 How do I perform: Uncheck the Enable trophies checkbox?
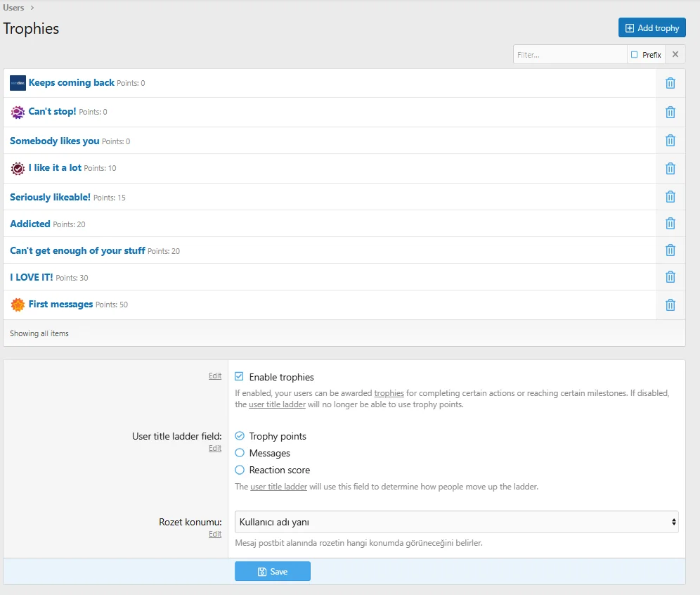point(240,377)
